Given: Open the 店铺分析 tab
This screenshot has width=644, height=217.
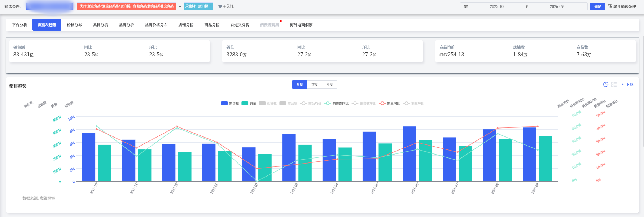Looking at the screenshot, I should [186, 25].
